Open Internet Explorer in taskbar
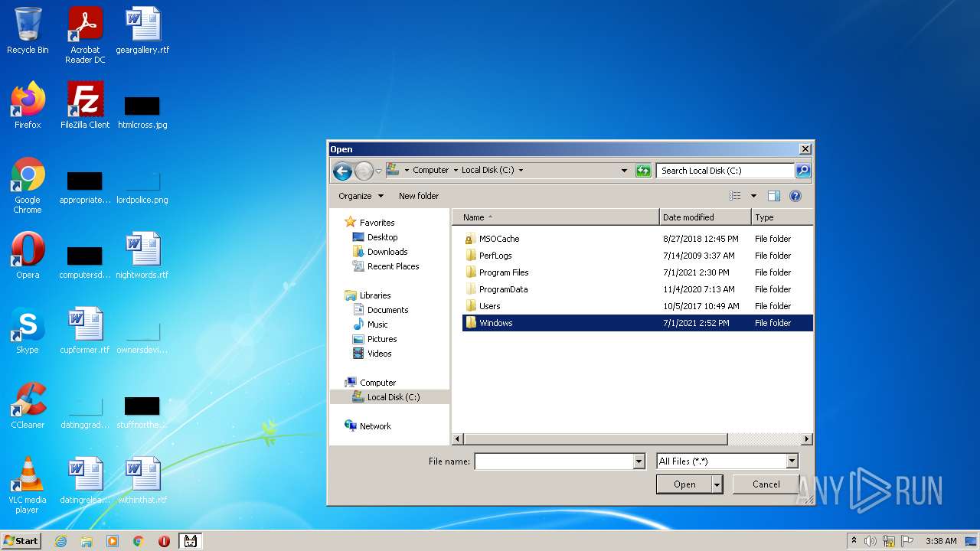 tap(60, 541)
